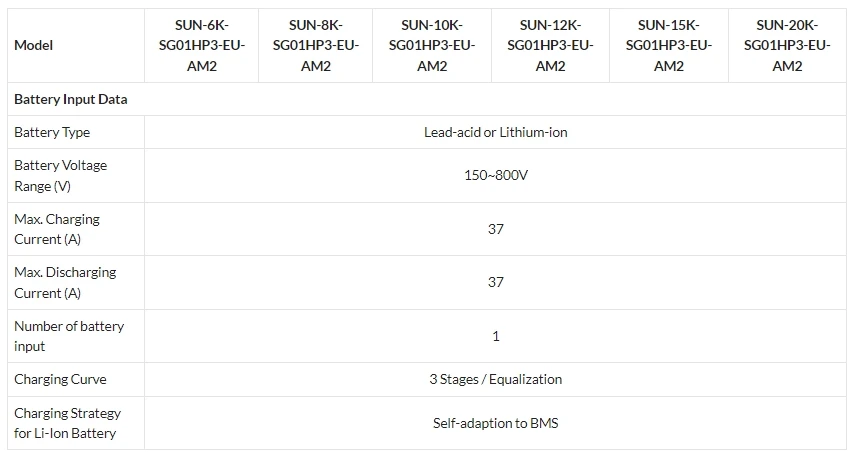
Task: Click the Model row label
Action: [x=34, y=45]
